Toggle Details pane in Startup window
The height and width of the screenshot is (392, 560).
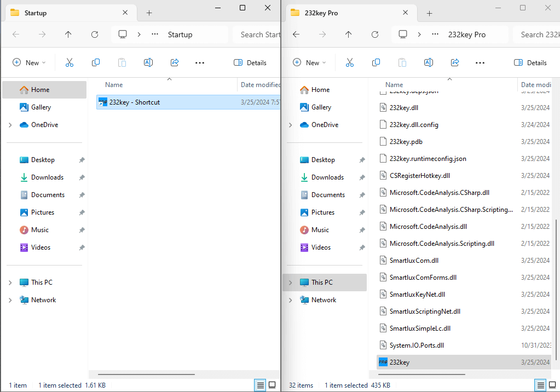point(250,63)
